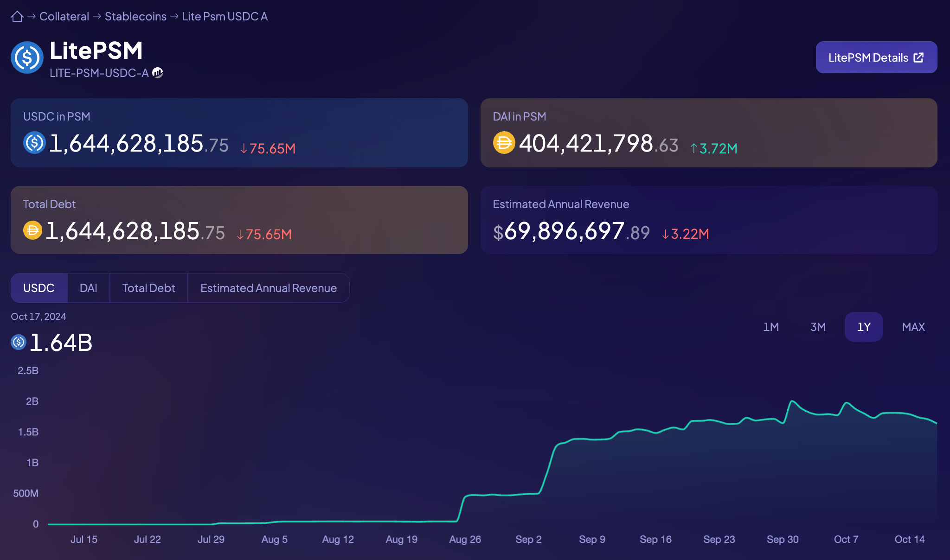Click the external link icon in LitePSM Details

(x=918, y=57)
